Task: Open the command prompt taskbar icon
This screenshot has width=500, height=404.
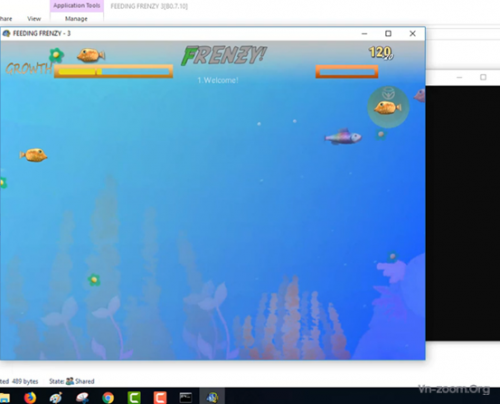Action: pyautogui.click(x=186, y=397)
